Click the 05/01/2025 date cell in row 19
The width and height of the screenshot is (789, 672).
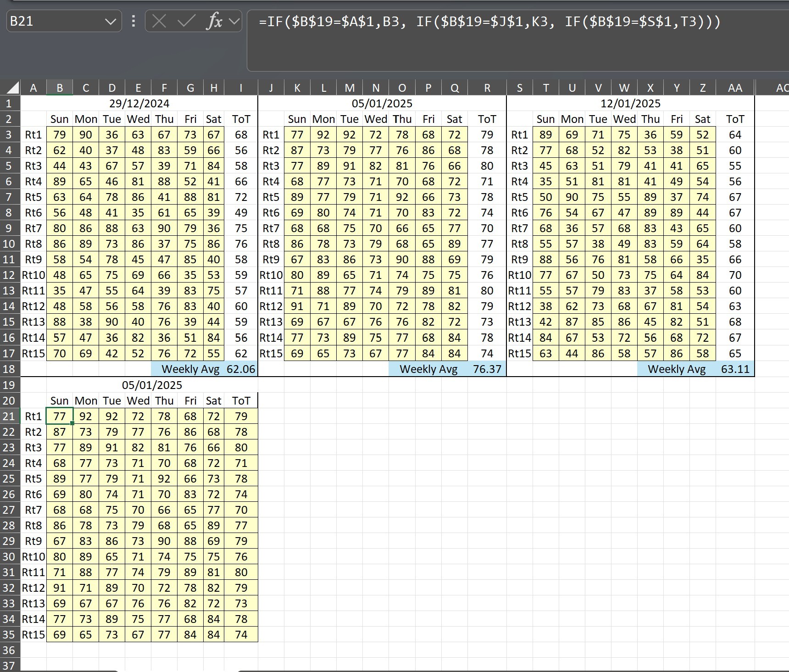[x=152, y=385]
